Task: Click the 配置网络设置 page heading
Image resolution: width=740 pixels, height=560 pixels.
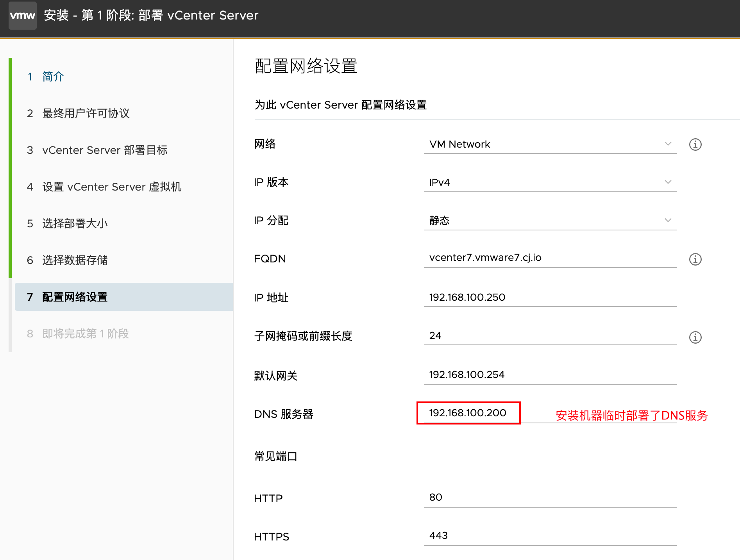Action: pyautogui.click(x=306, y=66)
